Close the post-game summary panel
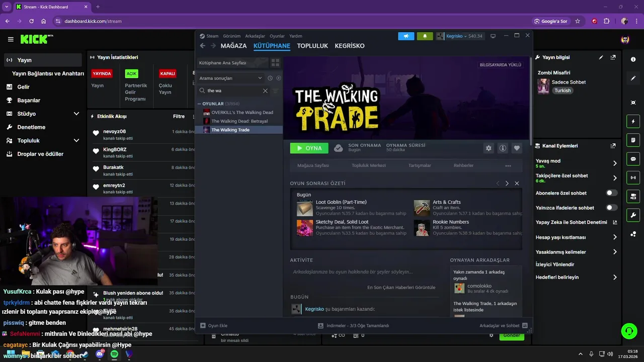Viewport: 644px width, 362px height. (x=517, y=184)
